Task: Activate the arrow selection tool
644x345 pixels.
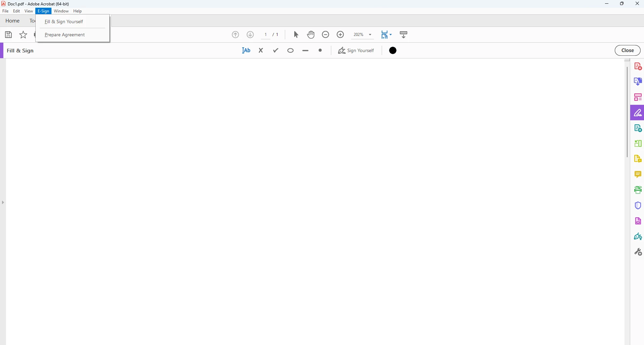Action: pos(296,35)
